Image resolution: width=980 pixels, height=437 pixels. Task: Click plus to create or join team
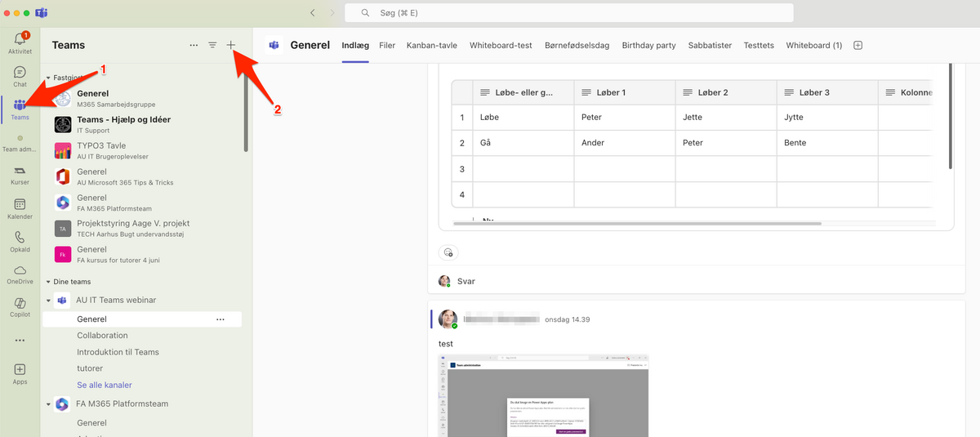coord(231,45)
